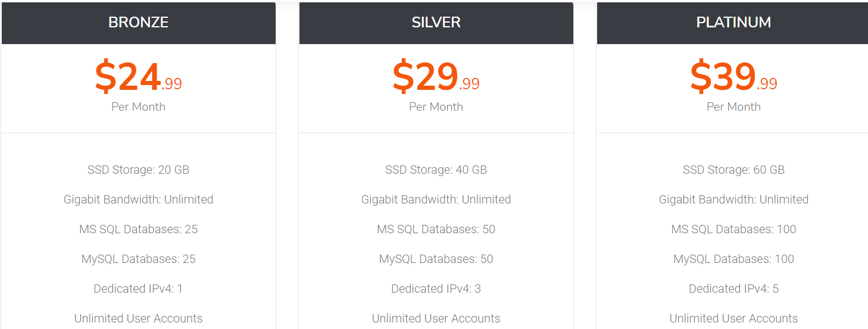The image size is (868, 329).
Task: Click the $24.99 Bronze price
Action: (138, 77)
